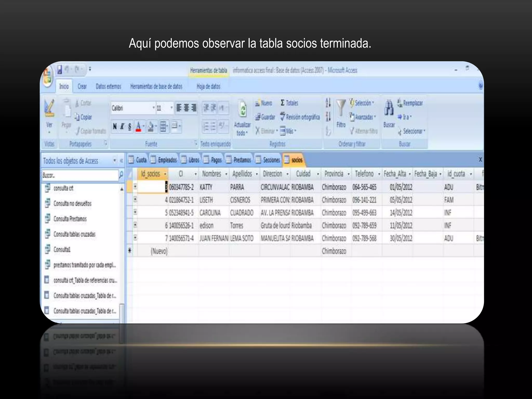Click the Nuevo record button
This screenshot has height=399, width=532.
264,103
